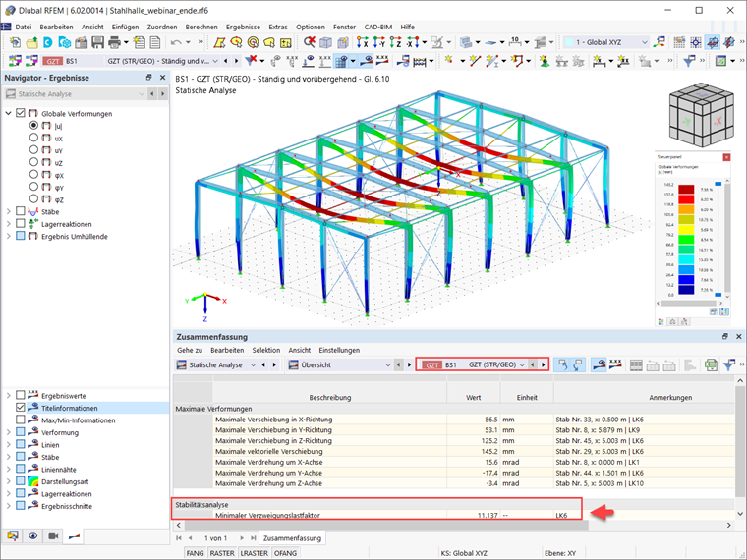Click the export table icon in Zusammenfassung toolbar
The image size is (747, 560).
click(711, 365)
